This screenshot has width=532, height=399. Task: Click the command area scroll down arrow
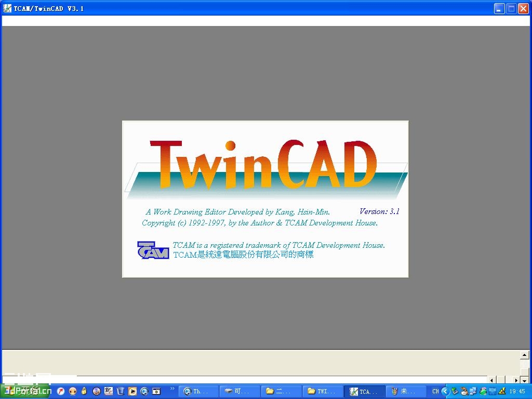525,381
